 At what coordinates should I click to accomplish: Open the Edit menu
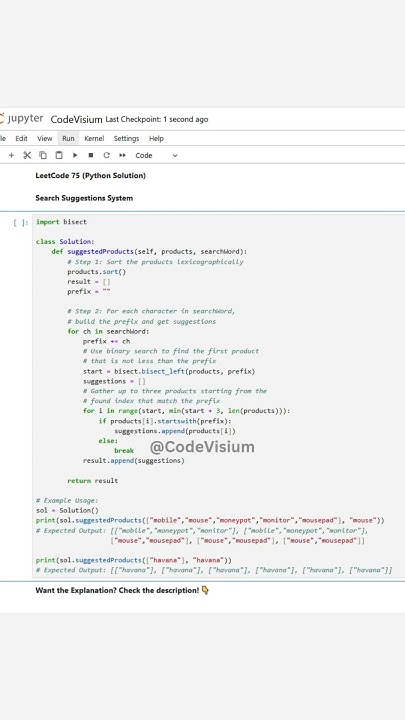[21, 138]
